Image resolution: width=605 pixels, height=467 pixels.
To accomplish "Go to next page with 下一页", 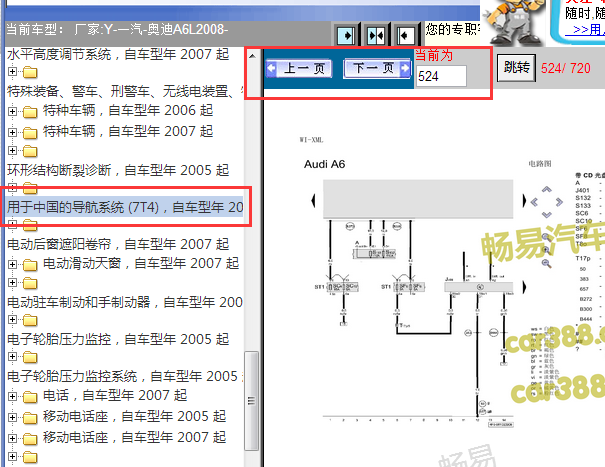I will point(377,69).
